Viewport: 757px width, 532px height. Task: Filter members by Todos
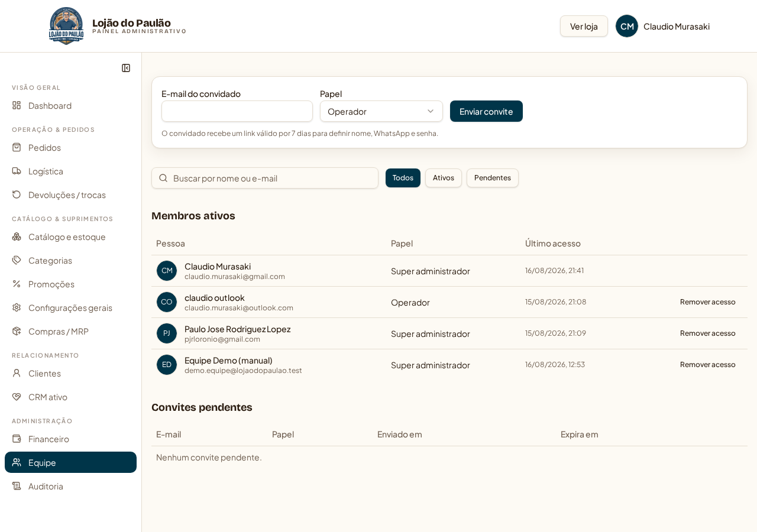coord(403,178)
